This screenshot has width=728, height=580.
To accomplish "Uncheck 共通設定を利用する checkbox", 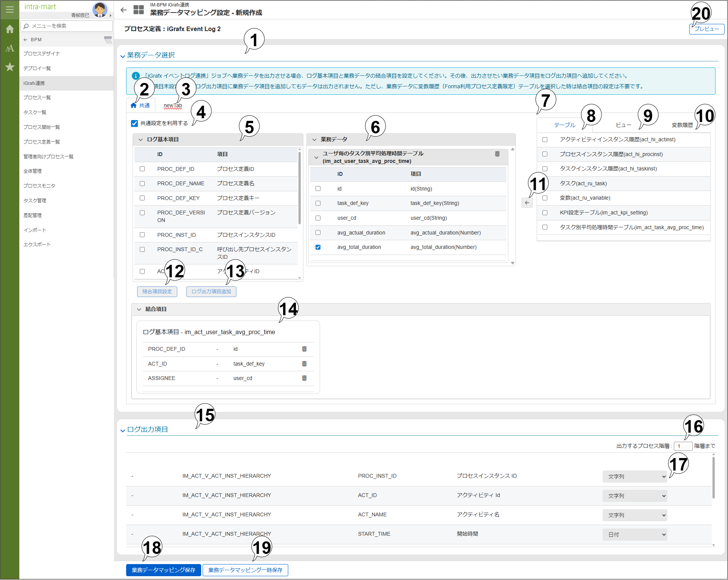I will (x=134, y=124).
